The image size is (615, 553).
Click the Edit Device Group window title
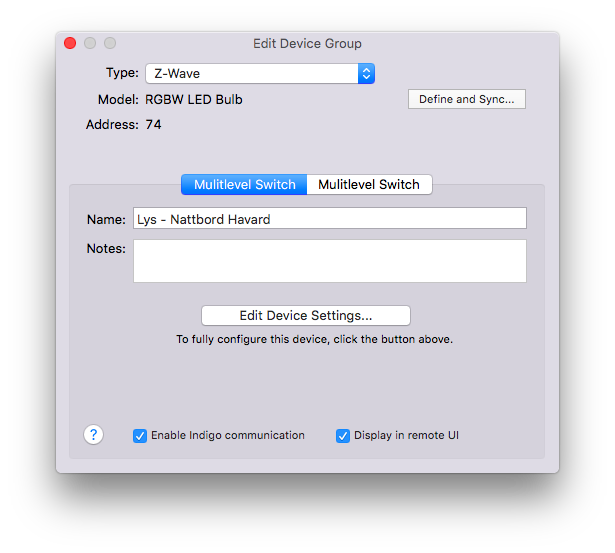(x=307, y=44)
